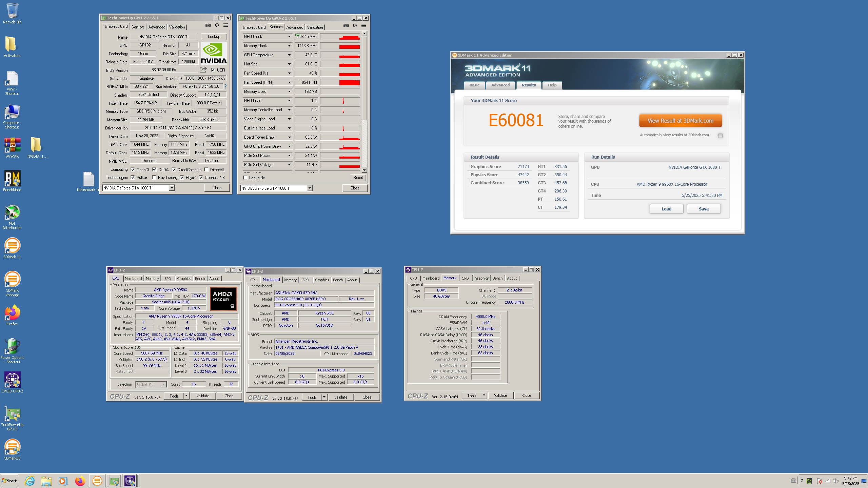Switch to Validation tab in GPU-Z Sensors window
868x488 pixels.
tap(315, 27)
